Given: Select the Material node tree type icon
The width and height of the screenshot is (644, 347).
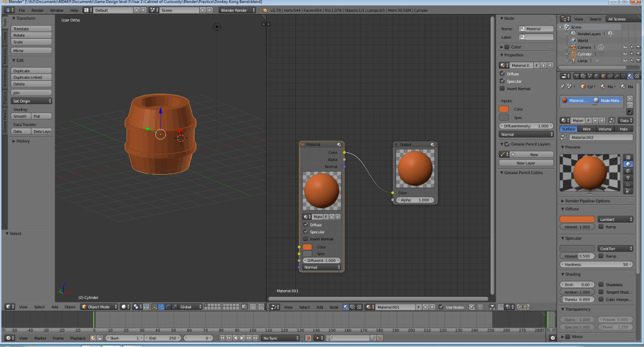Looking at the screenshot, I should click(345, 307).
